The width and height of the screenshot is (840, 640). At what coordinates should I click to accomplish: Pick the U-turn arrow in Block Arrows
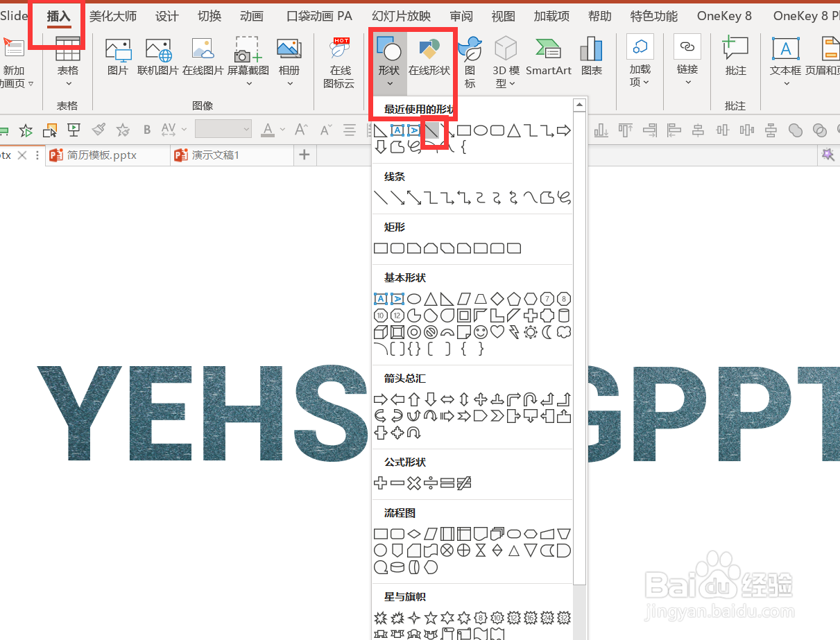pyautogui.click(x=531, y=399)
